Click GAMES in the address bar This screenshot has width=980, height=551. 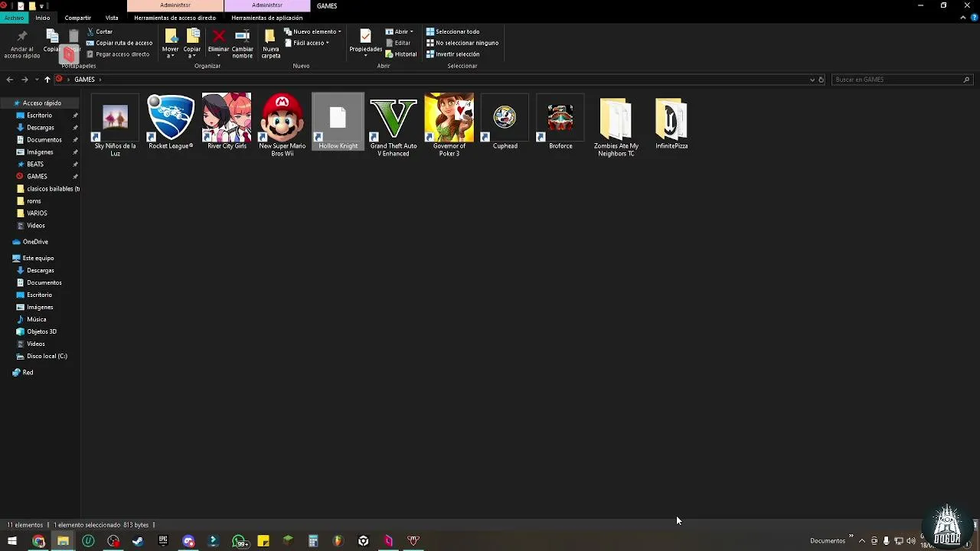tap(84, 80)
